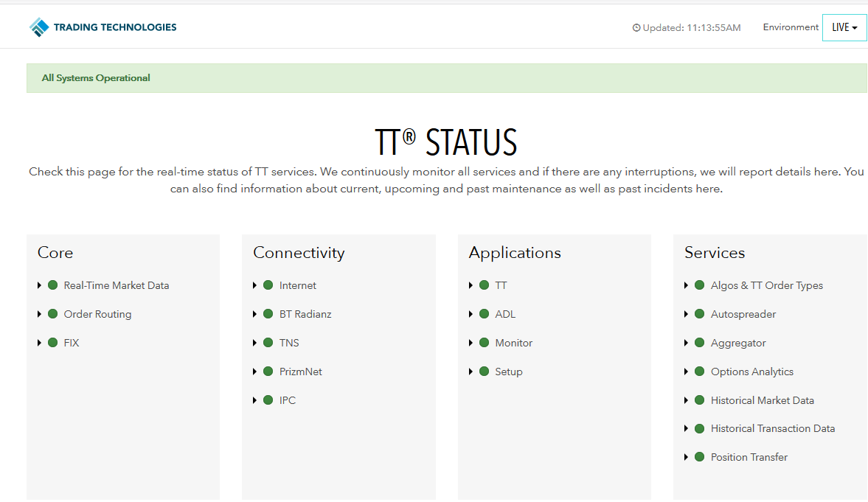Expand the Algos & TT Order Types arrow
This screenshot has width=868, height=502.
(x=686, y=285)
